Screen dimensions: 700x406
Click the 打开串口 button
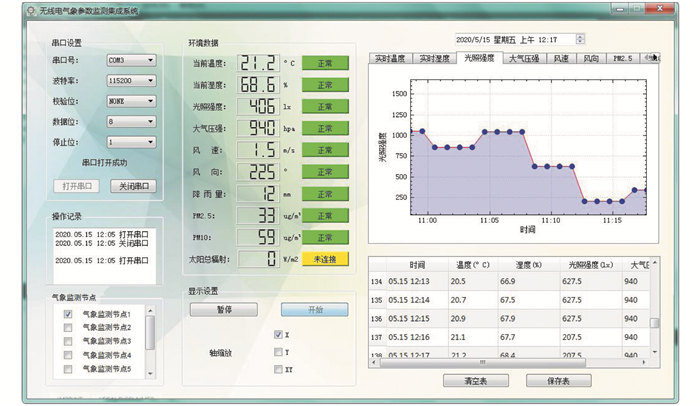coord(76,186)
